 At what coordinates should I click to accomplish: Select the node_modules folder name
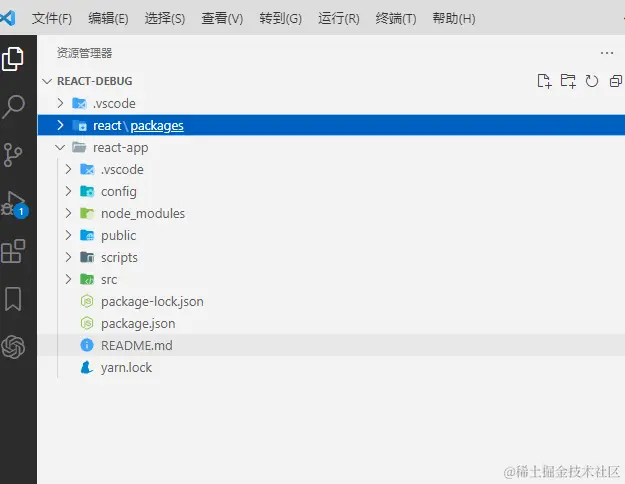(143, 214)
